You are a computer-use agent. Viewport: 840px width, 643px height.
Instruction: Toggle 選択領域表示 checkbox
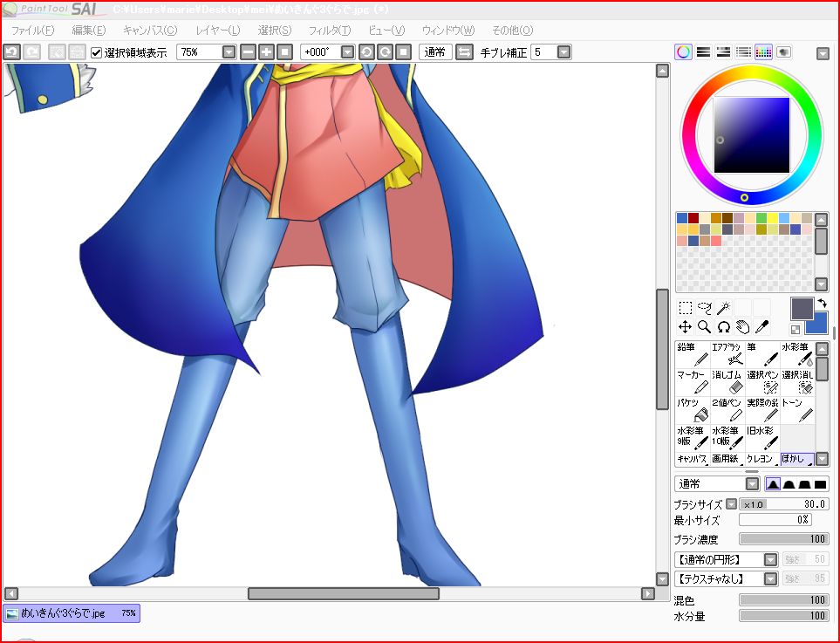click(96, 52)
